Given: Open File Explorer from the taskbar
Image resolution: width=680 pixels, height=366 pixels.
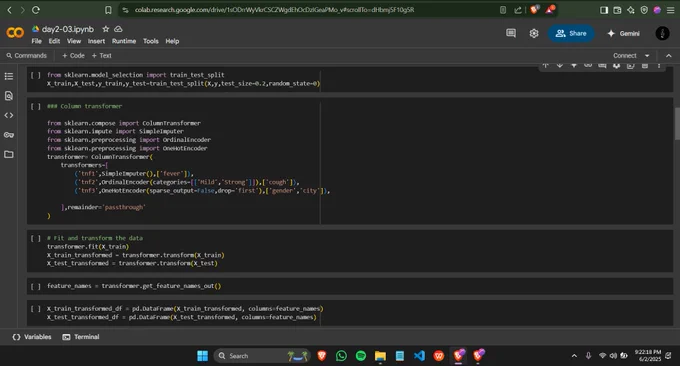Looking at the screenshot, I should tap(380, 356).
